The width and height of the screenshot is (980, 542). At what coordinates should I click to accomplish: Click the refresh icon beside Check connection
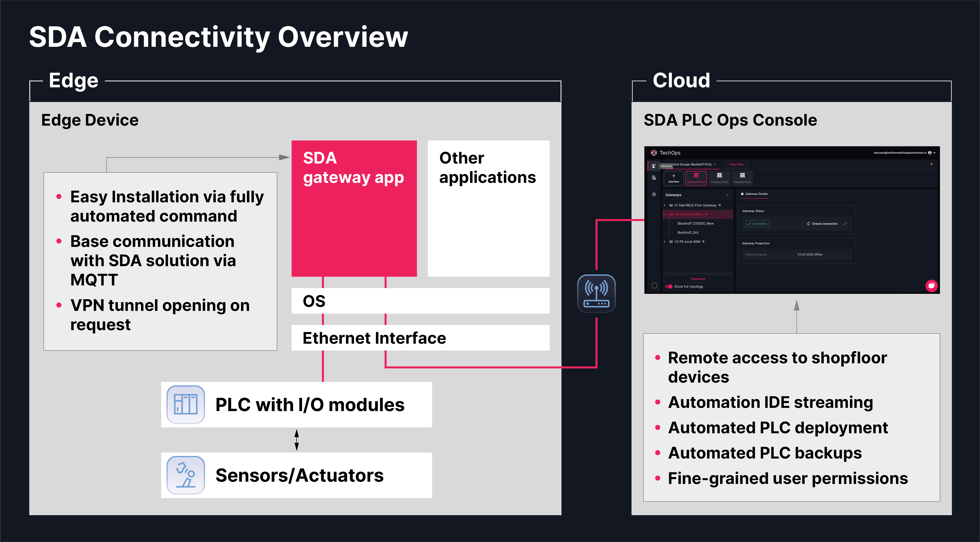[808, 224]
